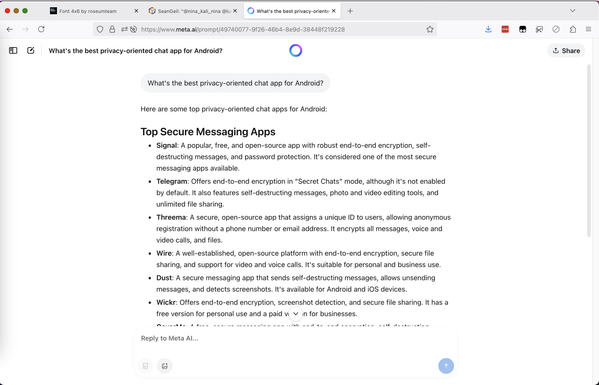Click the shield tracking protection icon
Image resolution: width=599 pixels, height=385 pixels.
point(100,29)
